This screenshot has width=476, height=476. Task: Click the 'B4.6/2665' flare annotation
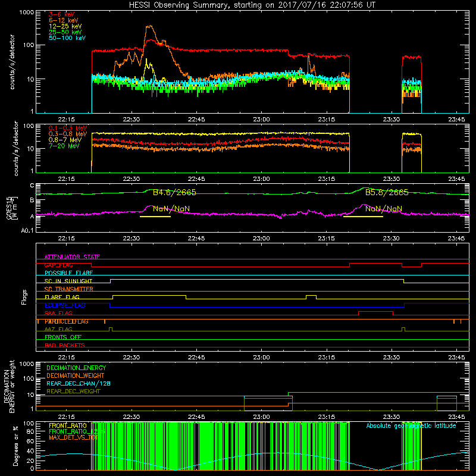point(174,192)
